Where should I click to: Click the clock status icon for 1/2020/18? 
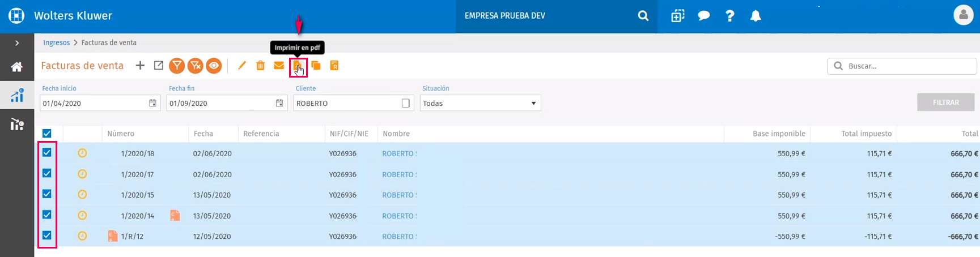[82, 153]
